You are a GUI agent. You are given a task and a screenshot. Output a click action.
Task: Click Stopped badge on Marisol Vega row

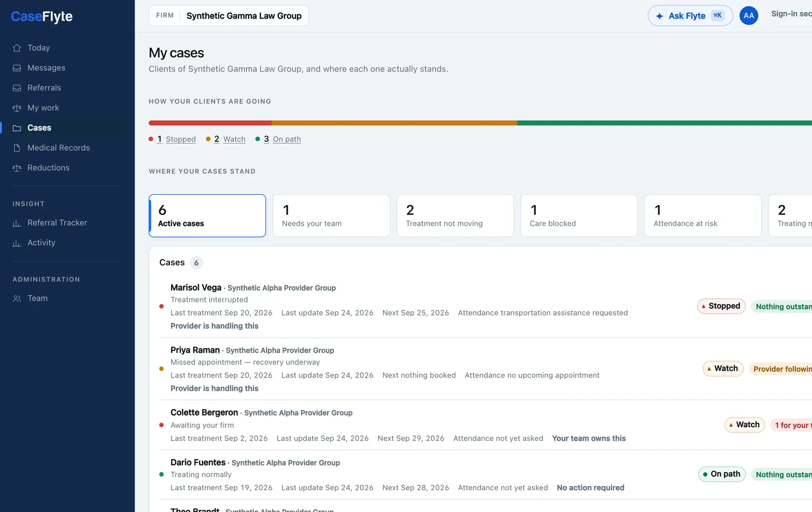(x=721, y=306)
